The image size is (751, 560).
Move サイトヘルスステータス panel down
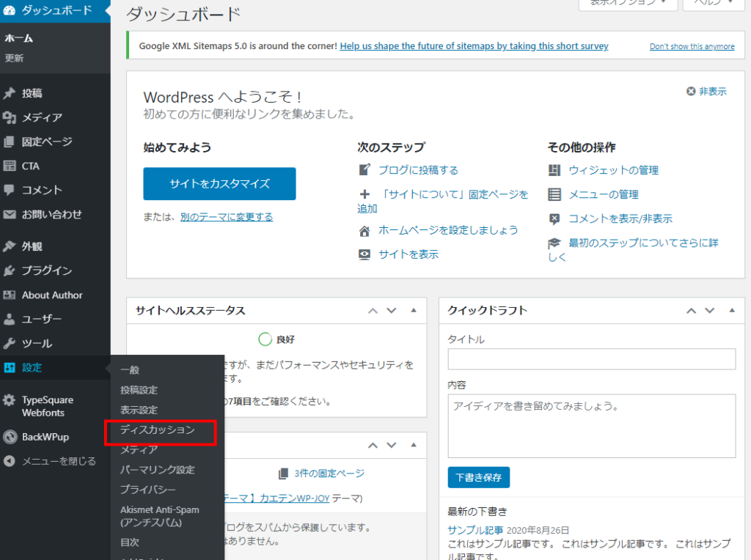point(392,311)
